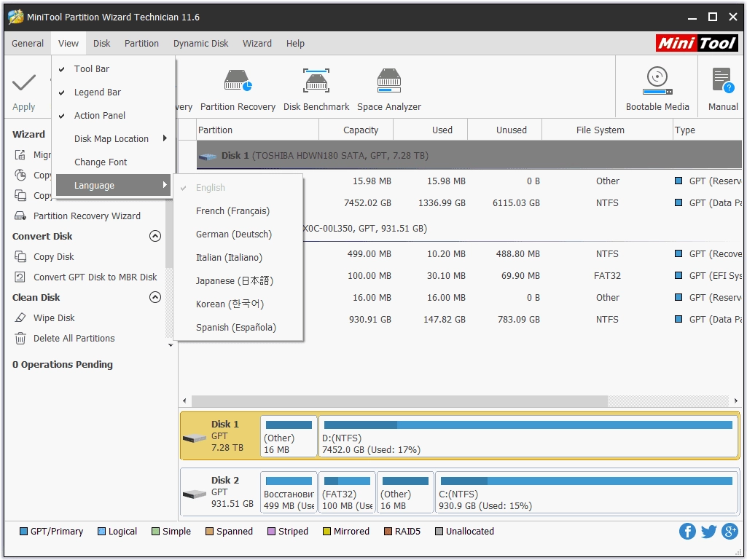
Task: Click the GPT/Primary legend color swatch
Action: click(23, 532)
